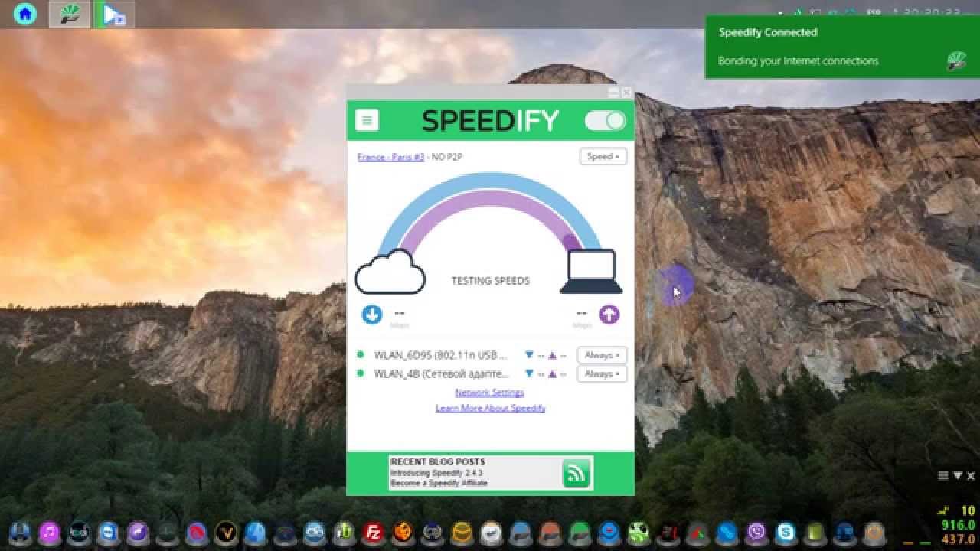Open the orange fox icon in the dock
Viewport: 980px width, 551px height.
pyautogui.click(x=403, y=532)
